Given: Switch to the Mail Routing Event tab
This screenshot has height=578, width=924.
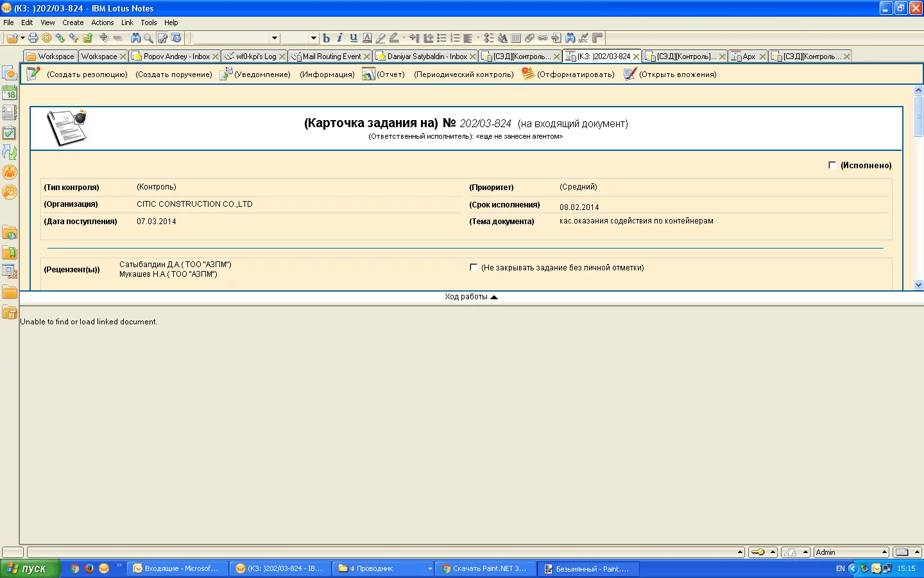Looking at the screenshot, I should [331, 57].
